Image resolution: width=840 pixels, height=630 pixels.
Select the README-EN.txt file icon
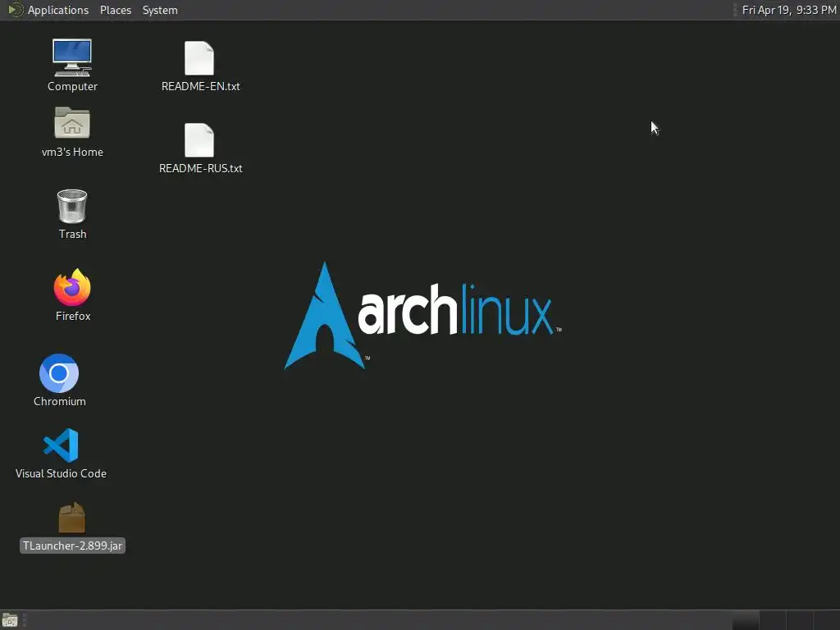(199, 58)
